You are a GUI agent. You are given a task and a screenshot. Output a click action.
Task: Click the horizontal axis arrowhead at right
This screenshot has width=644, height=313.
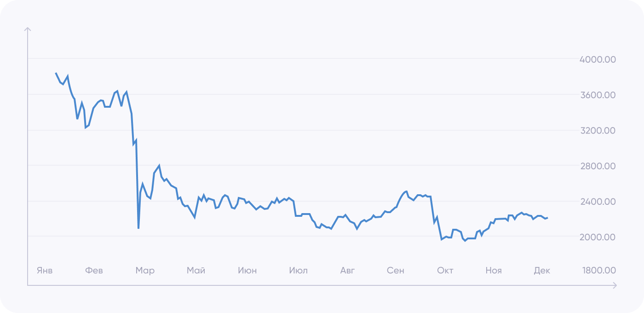pyautogui.click(x=614, y=285)
